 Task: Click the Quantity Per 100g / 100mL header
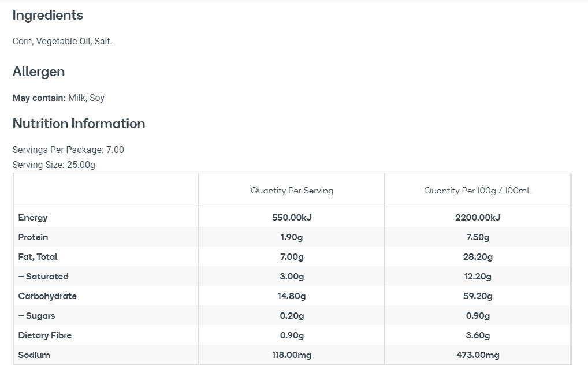[x=478, y=191]
